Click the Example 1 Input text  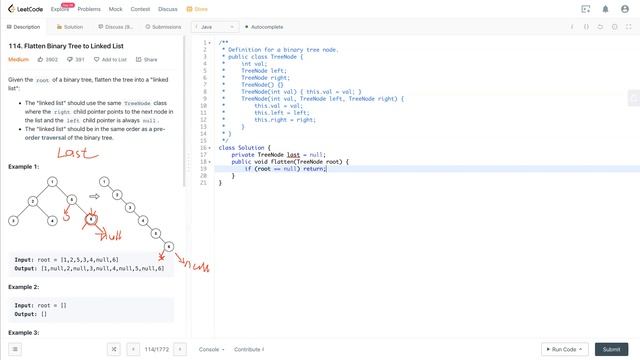(67, 260)
